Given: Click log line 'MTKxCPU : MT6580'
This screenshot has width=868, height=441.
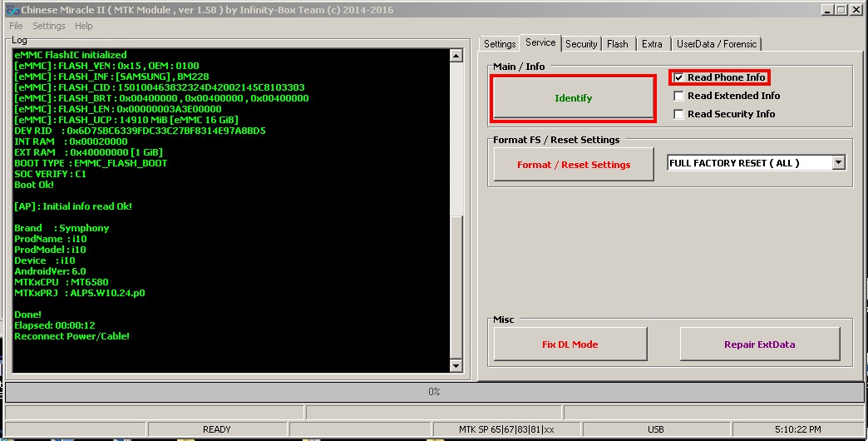Looking at the screenshot, I should point(62,282).
